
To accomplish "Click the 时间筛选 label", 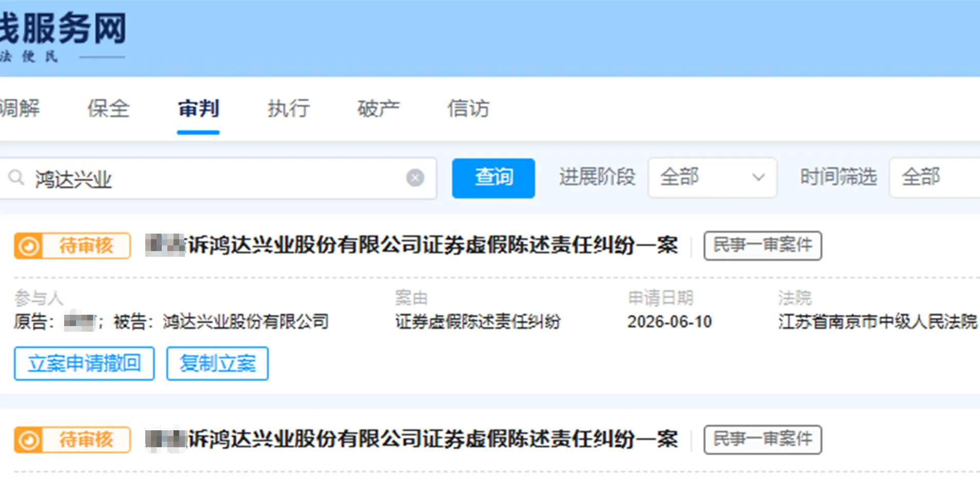I will 838,178.
